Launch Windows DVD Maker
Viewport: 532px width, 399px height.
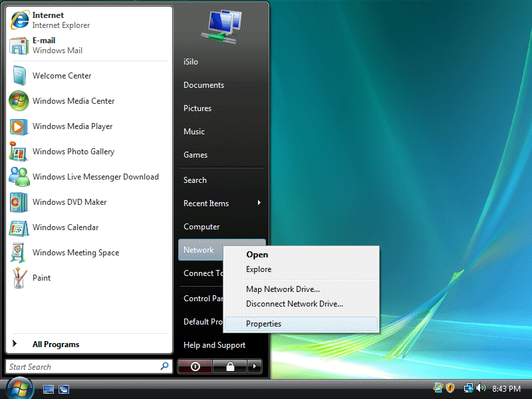[x=69, y=202]
